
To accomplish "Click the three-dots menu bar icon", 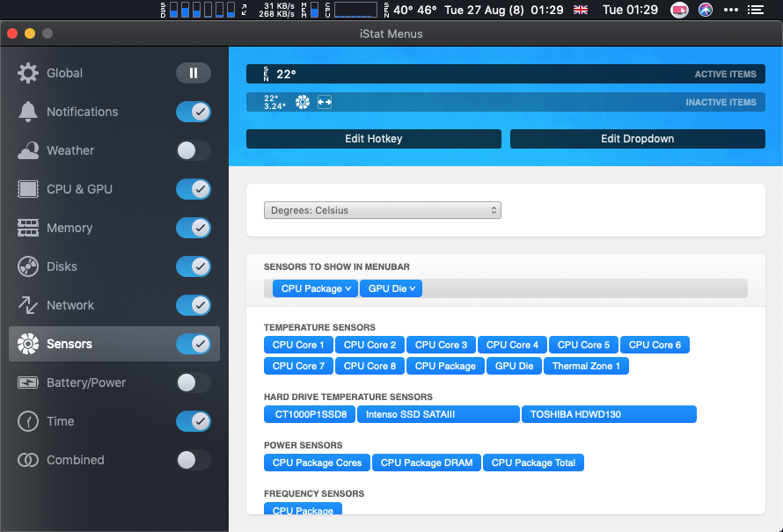I will point(730,10).
